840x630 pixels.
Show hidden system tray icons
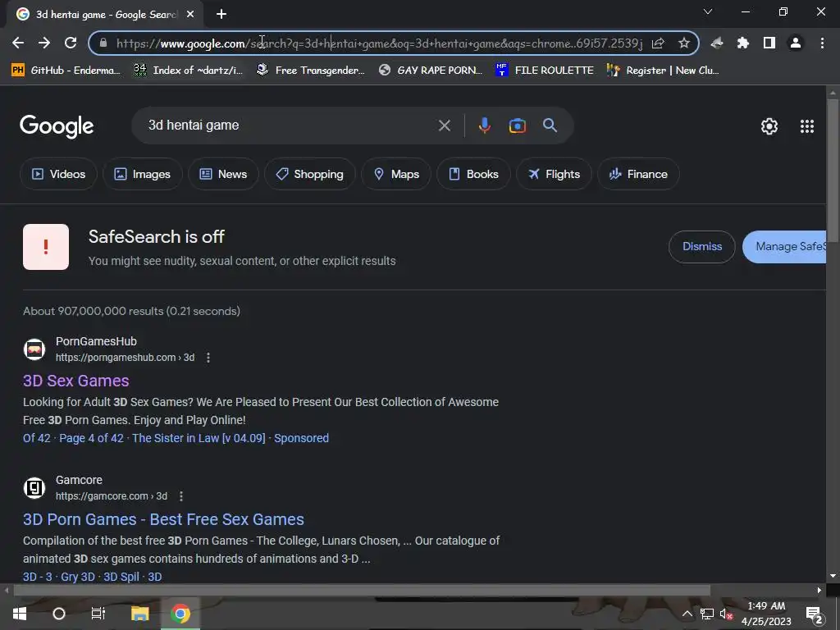687,614
